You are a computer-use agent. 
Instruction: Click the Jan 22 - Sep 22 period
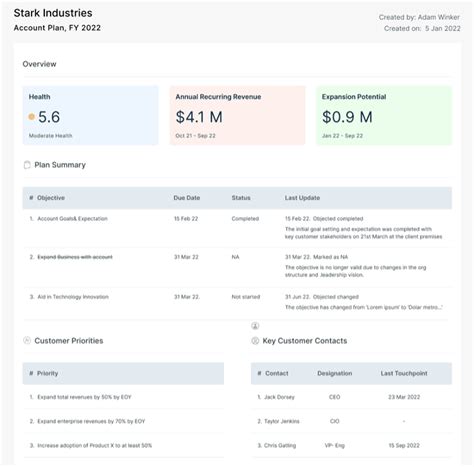(x=342, y=136)
